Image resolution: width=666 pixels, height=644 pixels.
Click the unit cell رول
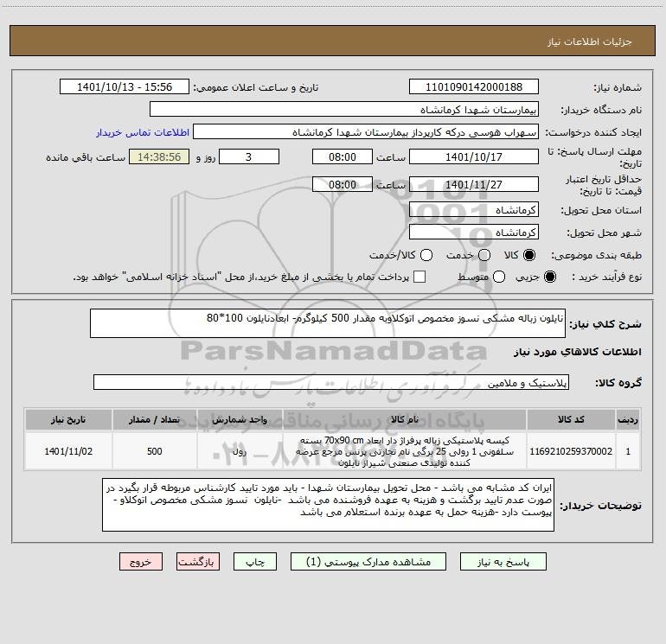click(240, 451)
